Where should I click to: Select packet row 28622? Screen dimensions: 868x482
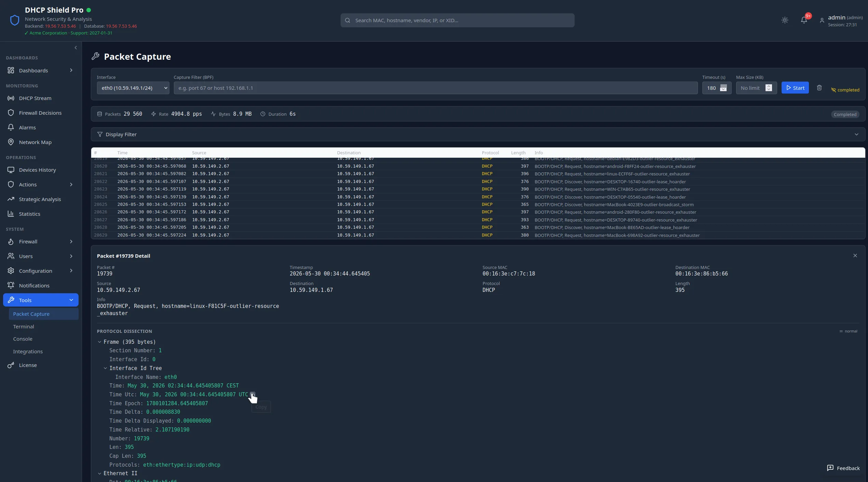point(478,182)
